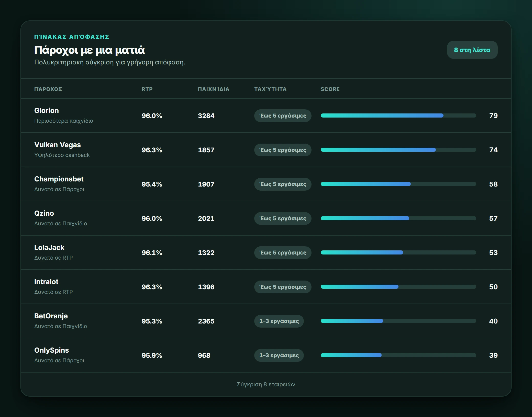Click LolaJack's score progress bar

tap(398, 252)
